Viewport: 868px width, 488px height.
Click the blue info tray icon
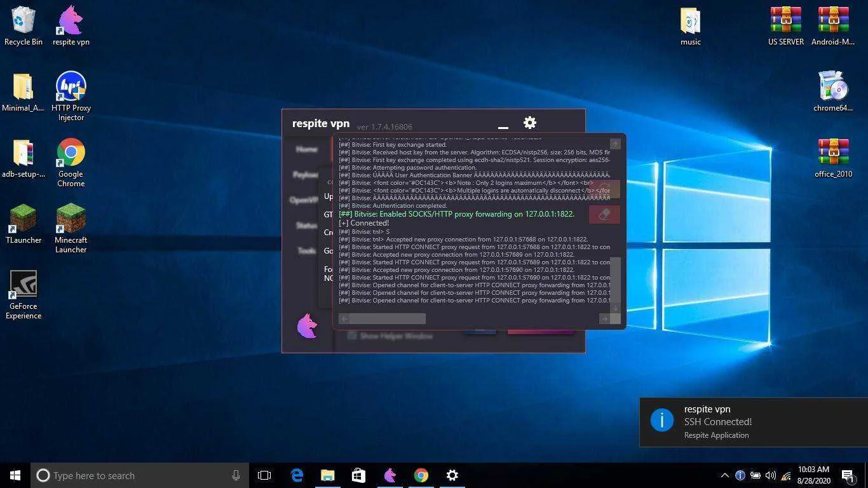[740, 475]
